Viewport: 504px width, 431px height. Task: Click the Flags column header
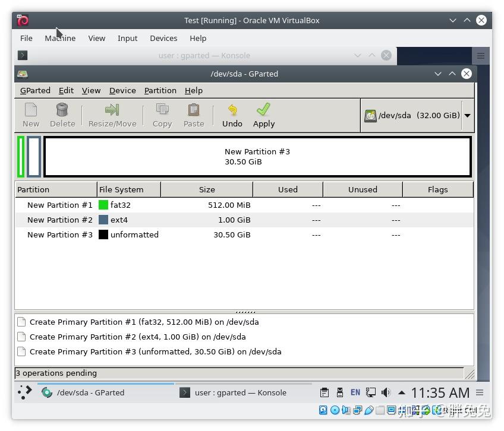pyautogui.click(x=438, y=189)
